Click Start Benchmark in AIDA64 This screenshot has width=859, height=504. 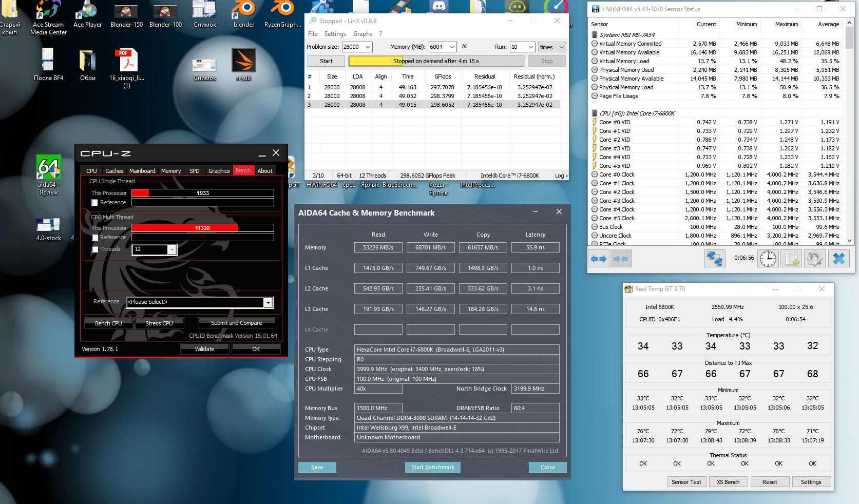pyautogui.click(x=433, y=467)
